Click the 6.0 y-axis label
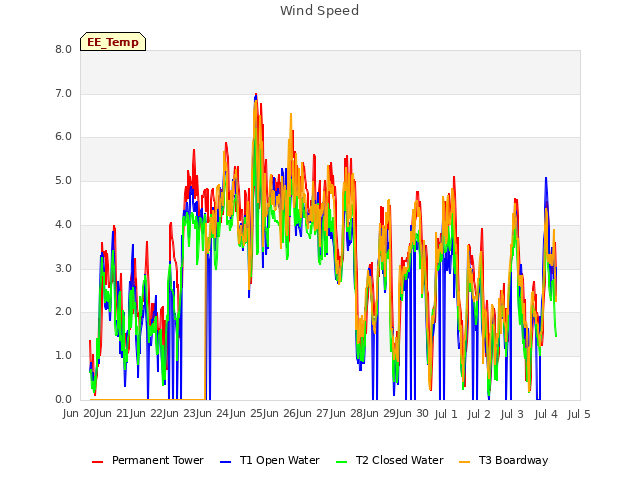Image resolution: width=640 pixels, height=480 pixels. pos(63,137)
